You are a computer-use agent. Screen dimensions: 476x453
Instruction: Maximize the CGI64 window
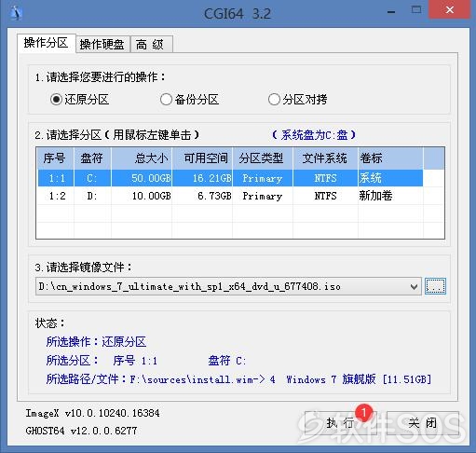click(416, 10)
